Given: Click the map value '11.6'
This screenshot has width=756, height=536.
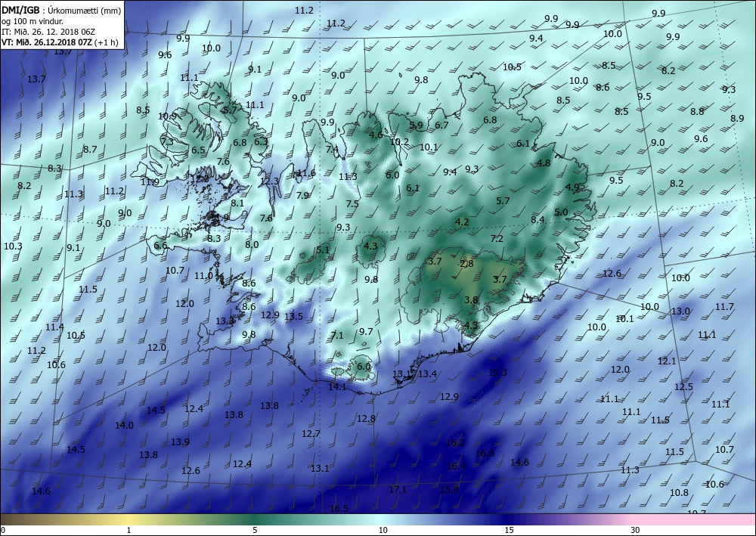Looking at the screenshot, I should (x=306, y=173).
